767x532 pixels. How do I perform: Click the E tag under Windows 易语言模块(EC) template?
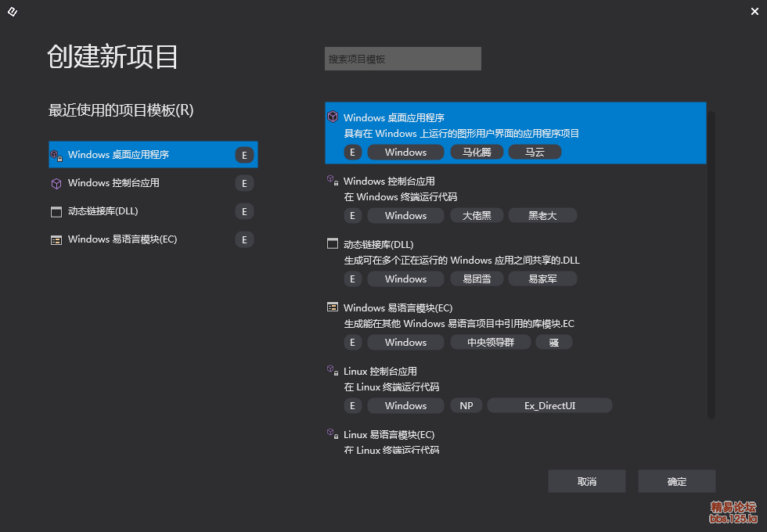coord(353,343)
